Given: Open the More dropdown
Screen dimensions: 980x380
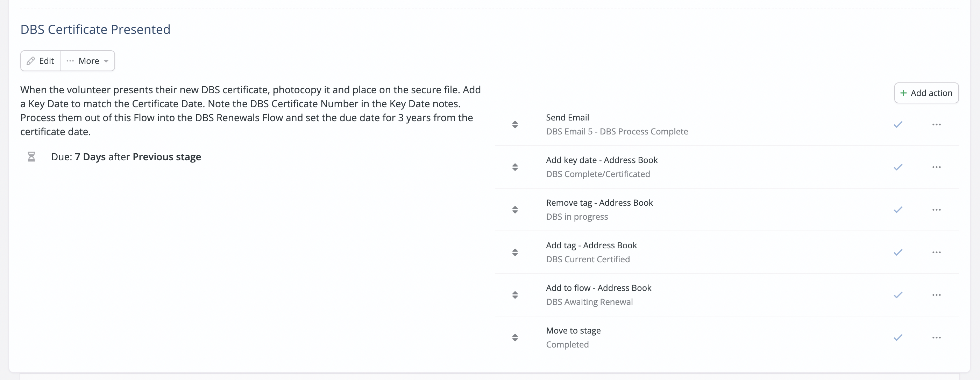Looking at the screenshot, I should 87,61.
